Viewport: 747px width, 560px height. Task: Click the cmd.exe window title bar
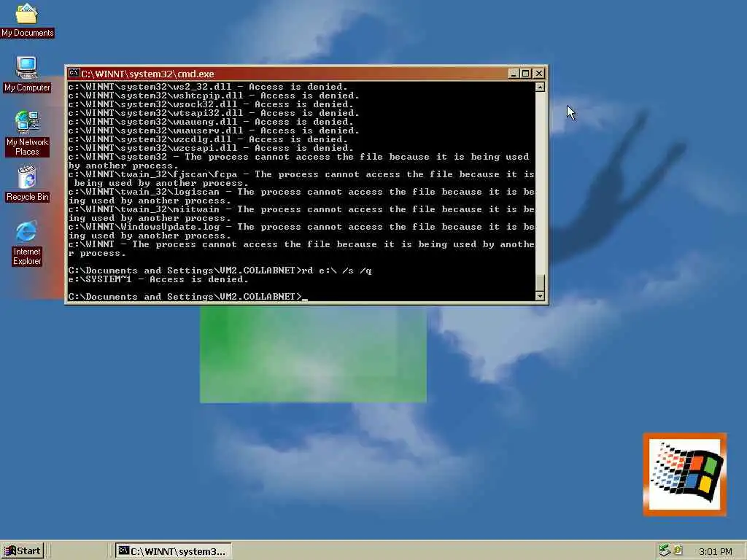pyautogui.click(x=306, y=74)
